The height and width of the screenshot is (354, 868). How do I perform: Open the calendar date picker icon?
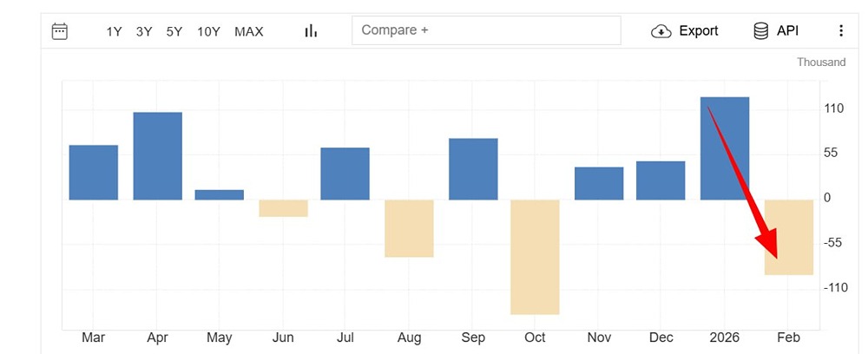pyautogui.click(x=60, y=31)
